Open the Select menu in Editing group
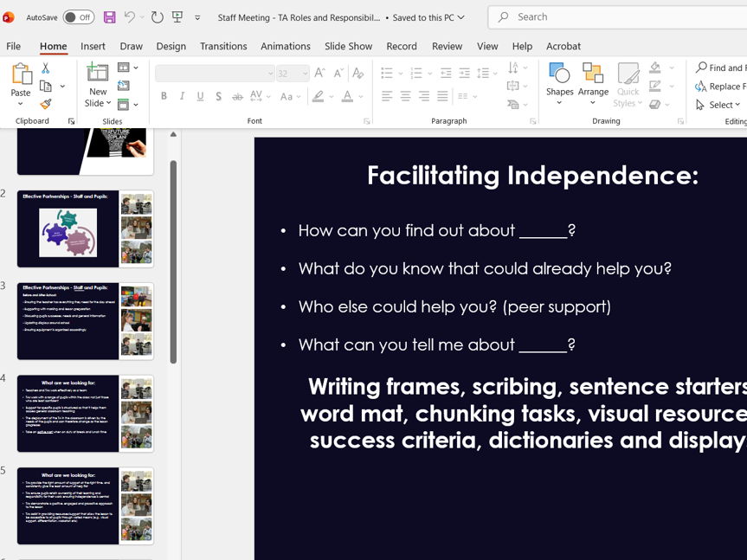747x560 pixels. coord(718,105)
